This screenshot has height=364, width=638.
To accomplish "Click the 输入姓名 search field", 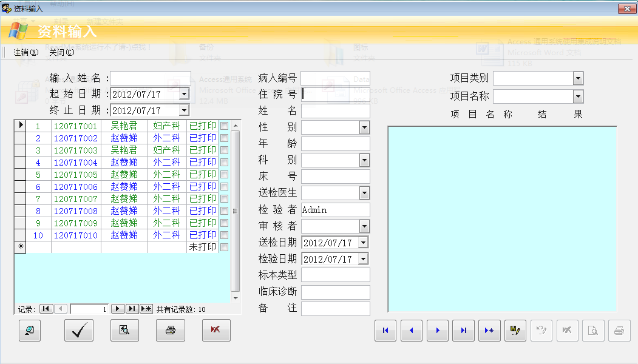I will [151, 78].
